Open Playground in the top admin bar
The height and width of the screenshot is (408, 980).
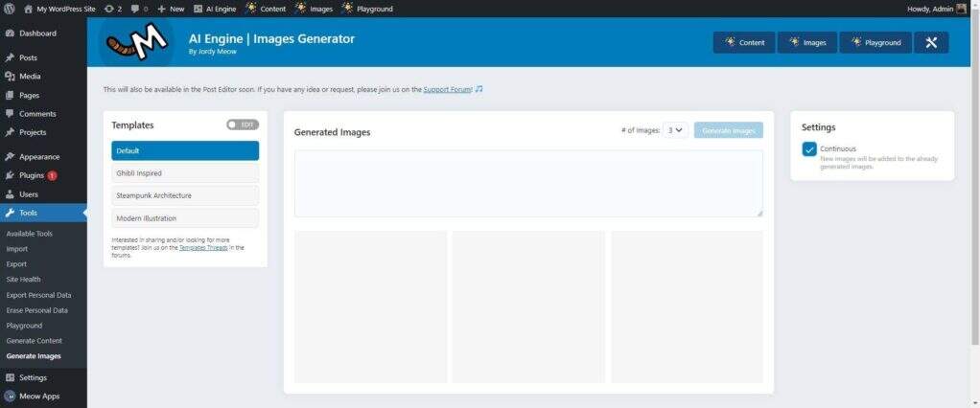(x=367, y=9)
